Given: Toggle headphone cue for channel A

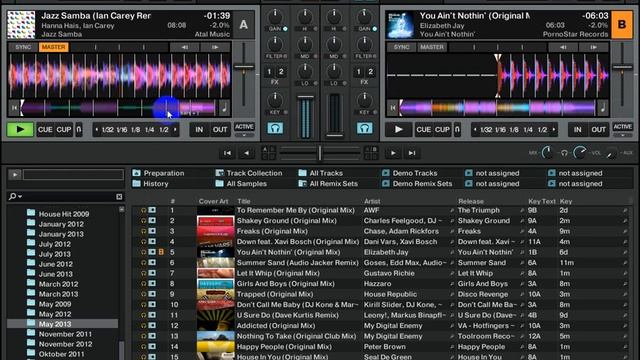Looking at the screenshot, I should 275,129.
